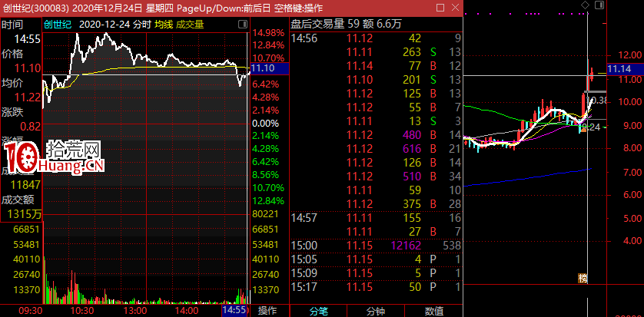Click the 80221 volume scale label
This screenshot has height=317, width=644.
click(266, 214)
